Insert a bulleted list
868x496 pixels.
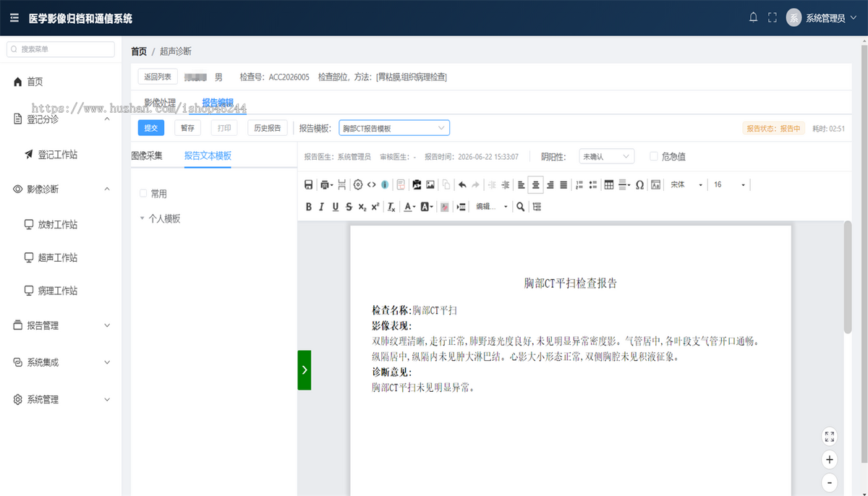pyautogui.click(x=593, y=185)
